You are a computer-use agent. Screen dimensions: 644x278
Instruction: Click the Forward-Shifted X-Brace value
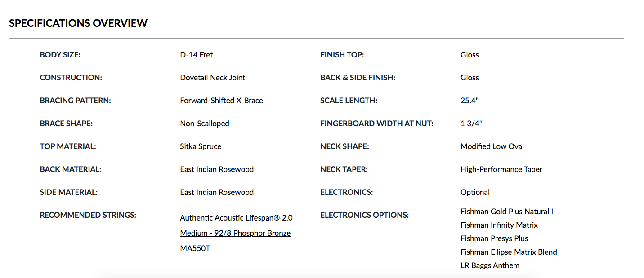[221, 101]
